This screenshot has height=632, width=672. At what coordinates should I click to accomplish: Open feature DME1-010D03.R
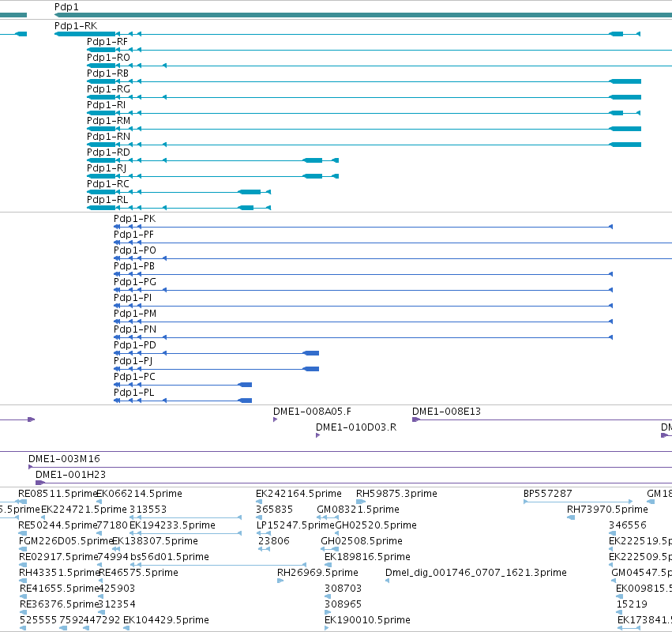(x=356, y=427)
